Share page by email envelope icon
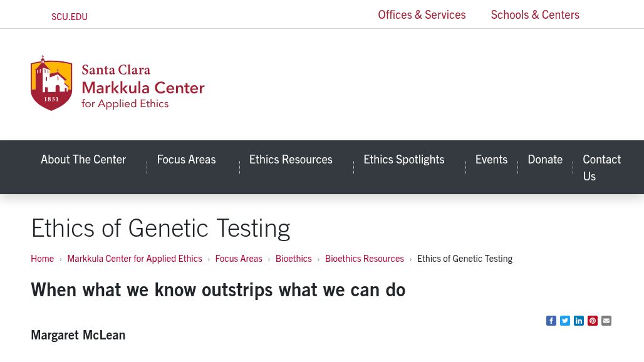 606,321
